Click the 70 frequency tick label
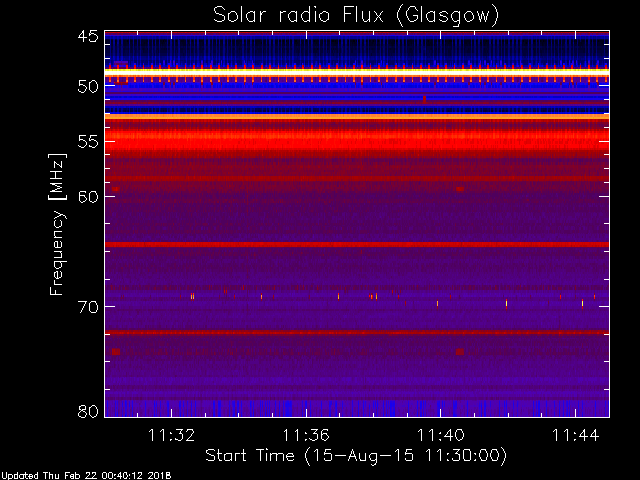Viewport: 640px width, 480px height. tap(88, 307)
